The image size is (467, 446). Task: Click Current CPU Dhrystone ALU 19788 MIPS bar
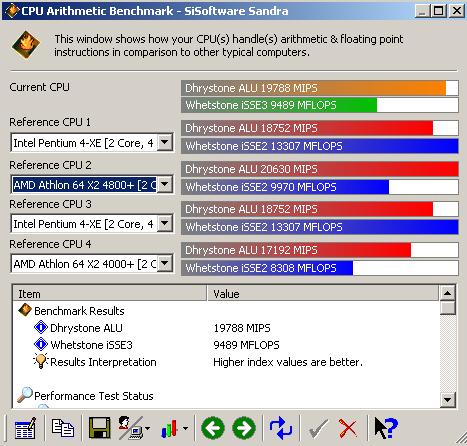point(320,88)
